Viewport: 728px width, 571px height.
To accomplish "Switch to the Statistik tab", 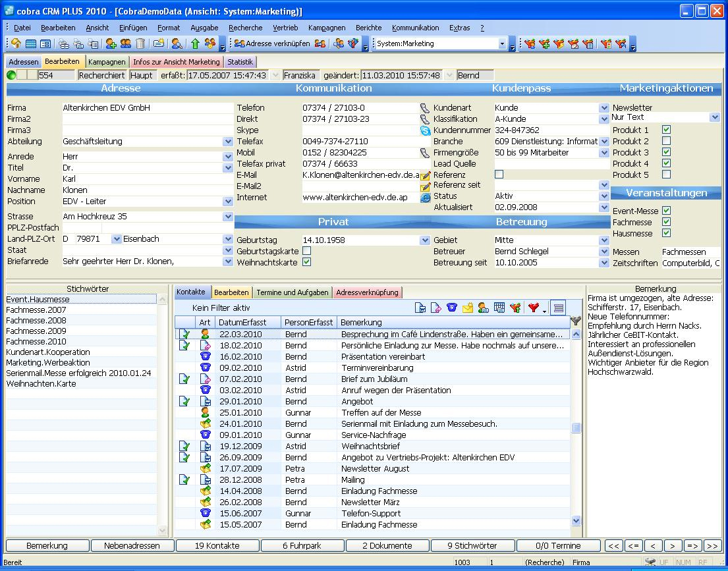I will point(240,62).
